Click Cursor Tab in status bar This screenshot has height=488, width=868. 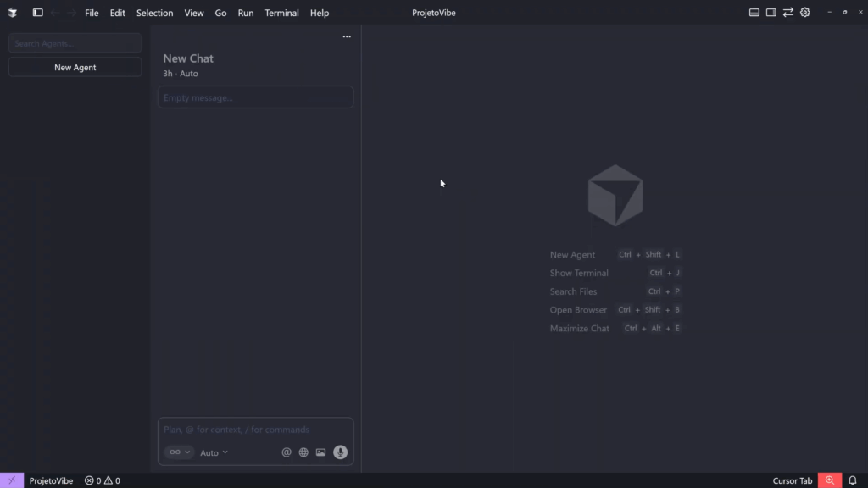793,480
